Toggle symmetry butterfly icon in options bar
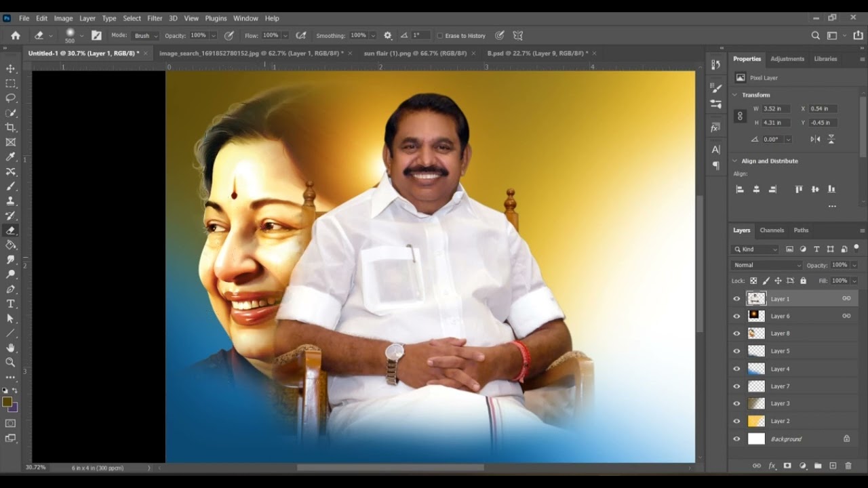The width and height of the screenshot is (868, 488). click(518, 35)
